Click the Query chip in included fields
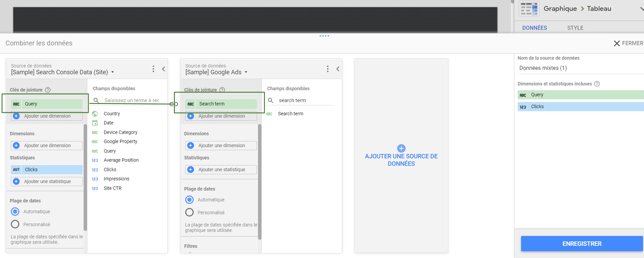The image size is (644, 258). coord(581,95)
